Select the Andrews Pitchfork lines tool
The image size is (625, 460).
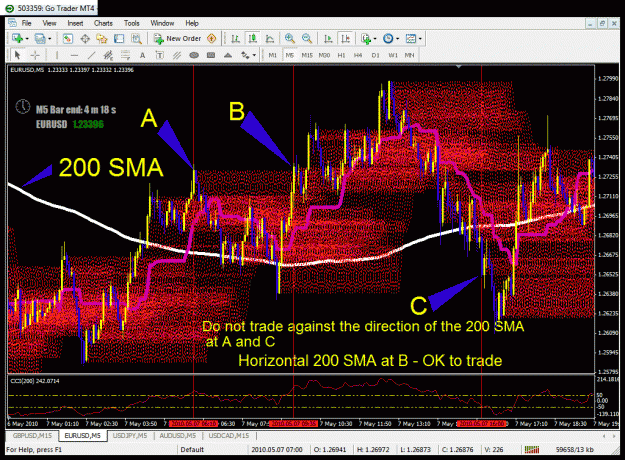(177, 55)
